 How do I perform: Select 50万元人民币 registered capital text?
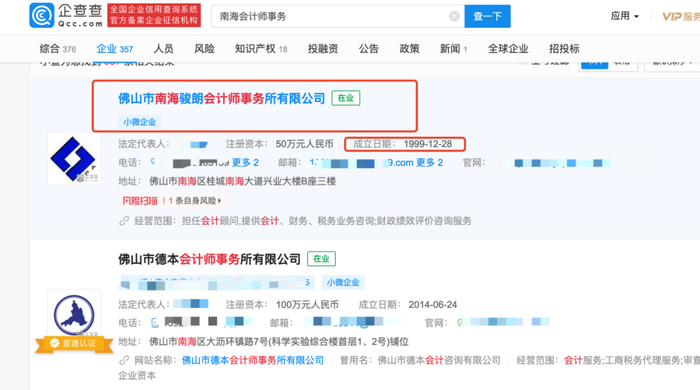[x=304, y=144]
